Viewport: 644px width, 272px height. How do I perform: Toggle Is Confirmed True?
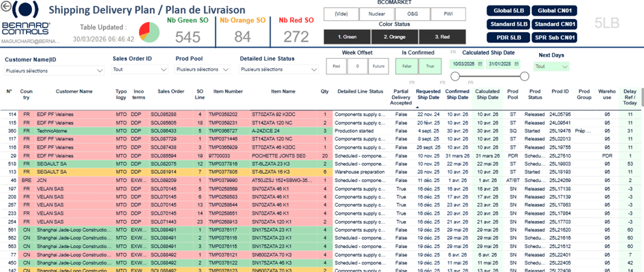pyautogui.click(x=430, y=66)
